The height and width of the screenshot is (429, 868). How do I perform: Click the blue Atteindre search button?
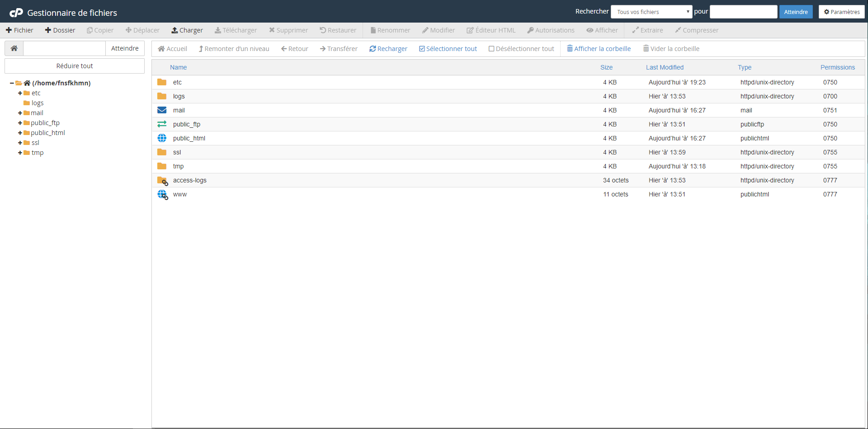[796, 12]
